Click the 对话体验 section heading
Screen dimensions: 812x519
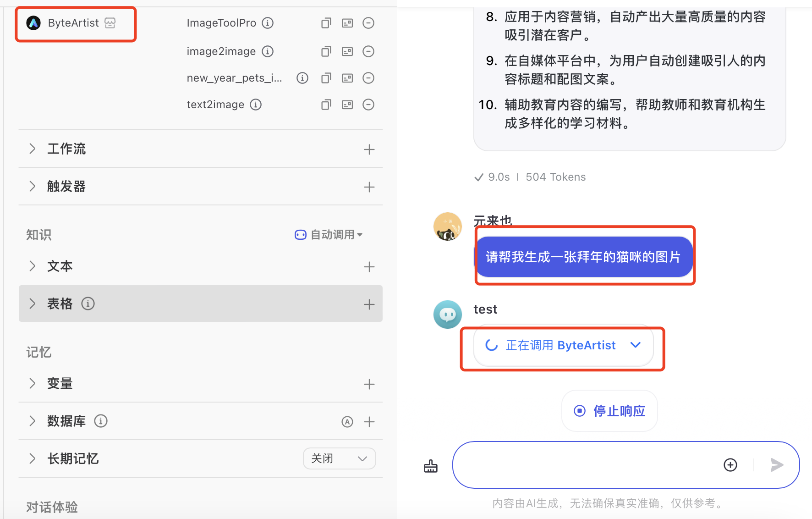[52, 507]
